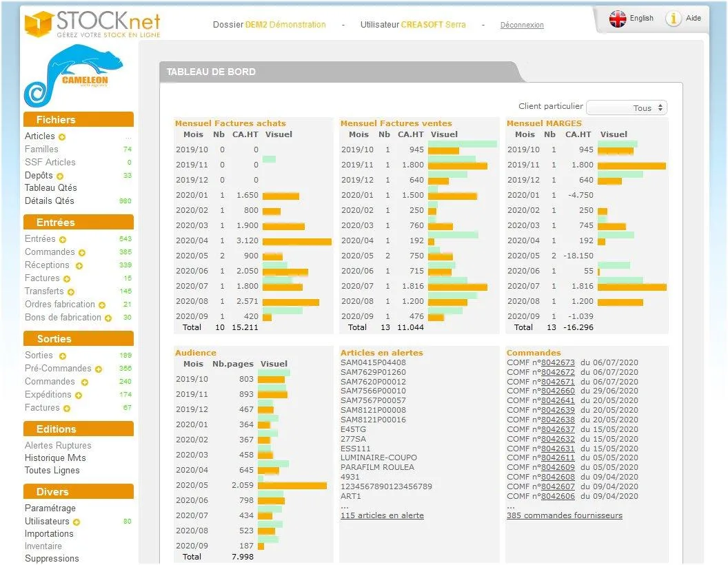728x565 pixels.
Task: Open Historique Mvts report
Action: tap(55, 458)
